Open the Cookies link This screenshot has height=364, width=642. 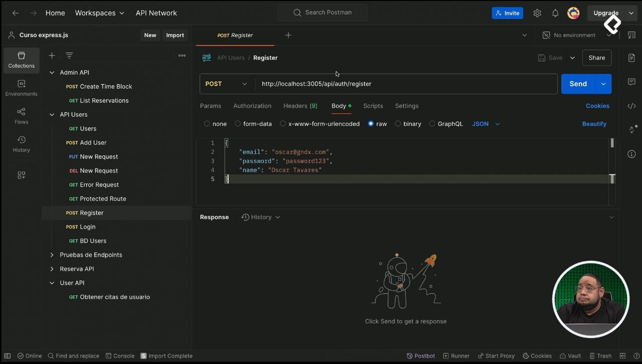click(597, 106)
